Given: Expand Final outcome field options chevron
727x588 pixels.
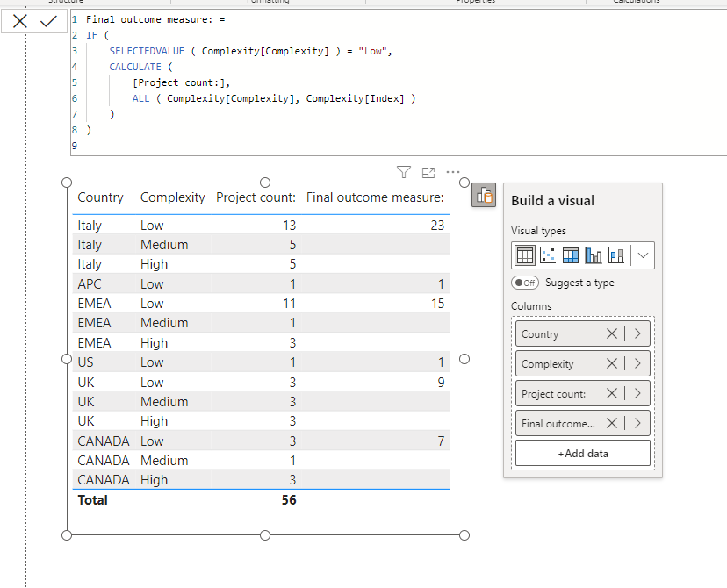Looking at the screenshot, I should (637, 423).
